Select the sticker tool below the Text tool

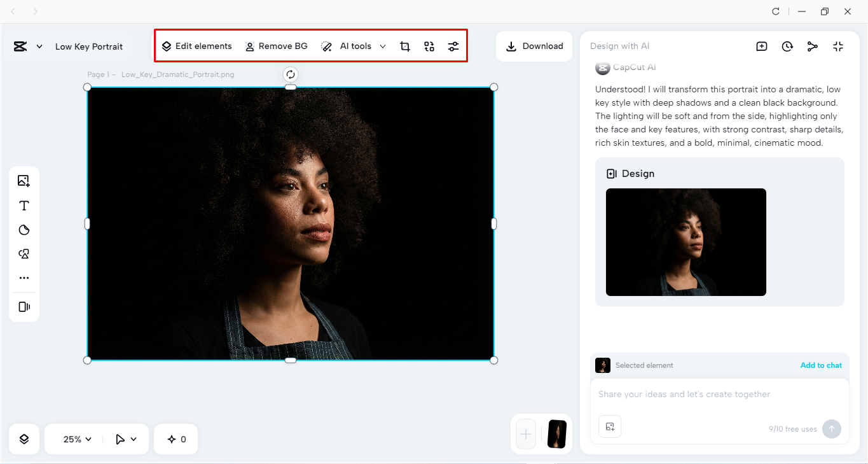click(x=24, y=230)
